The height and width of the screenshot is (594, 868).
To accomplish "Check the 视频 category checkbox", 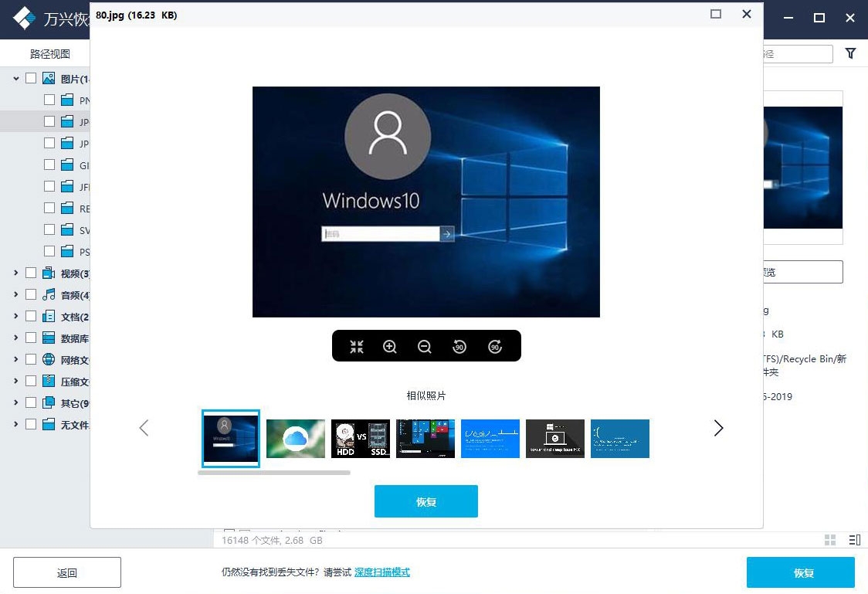I will 31,273.
